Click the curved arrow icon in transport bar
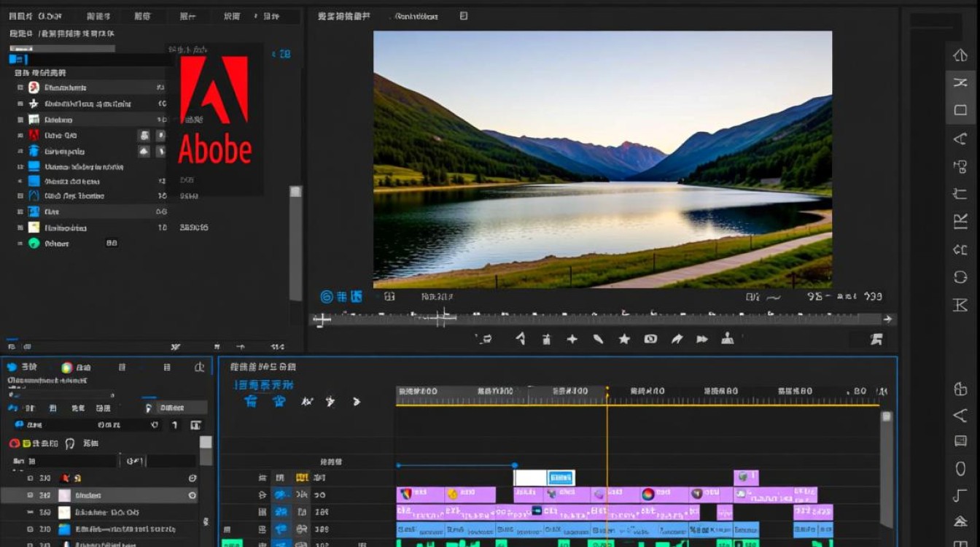980x547 pixels. click(x=677, y=339)
